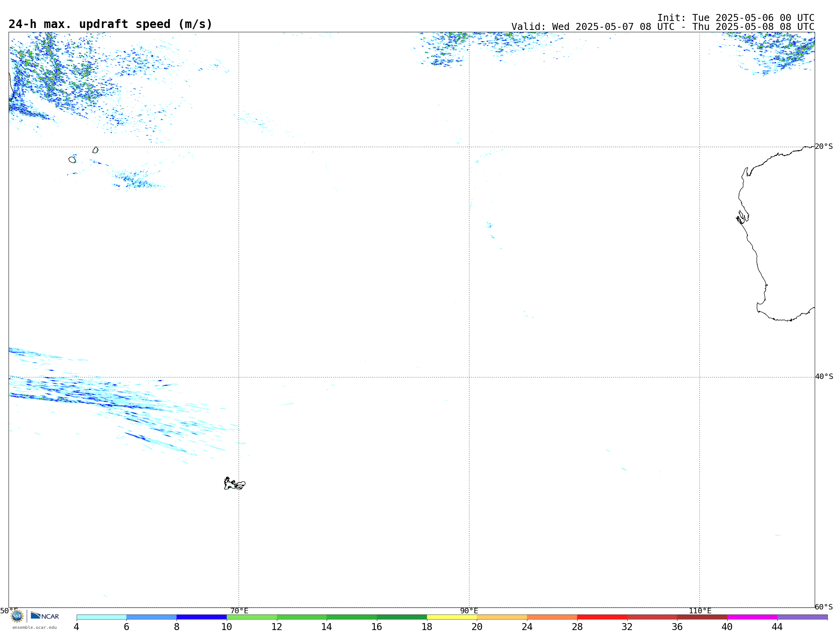Screen dimensions: 840x632
Task: Click the '40°S' latitude label
Action: click(824, 377)
